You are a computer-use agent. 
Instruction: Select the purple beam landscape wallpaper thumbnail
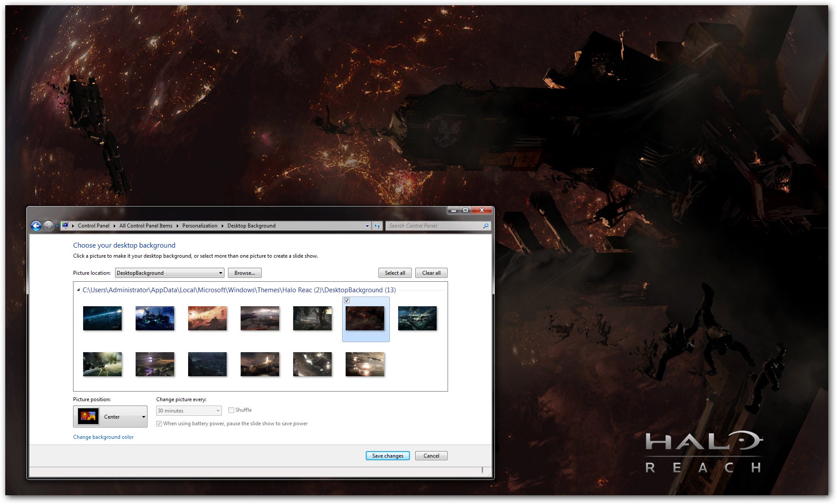[x=155, y=364]
